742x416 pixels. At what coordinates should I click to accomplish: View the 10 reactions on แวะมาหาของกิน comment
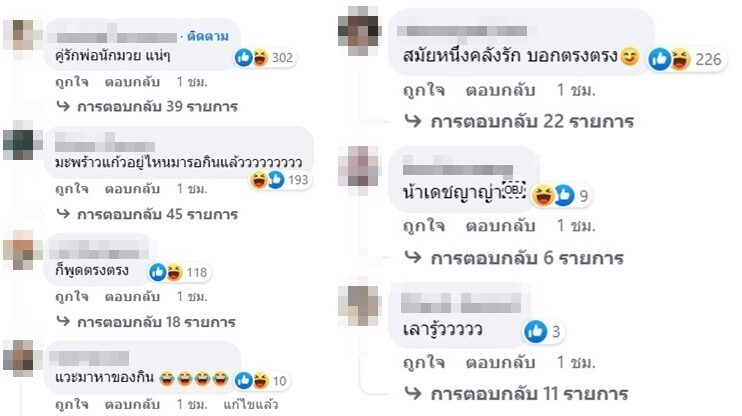point(262,381)
